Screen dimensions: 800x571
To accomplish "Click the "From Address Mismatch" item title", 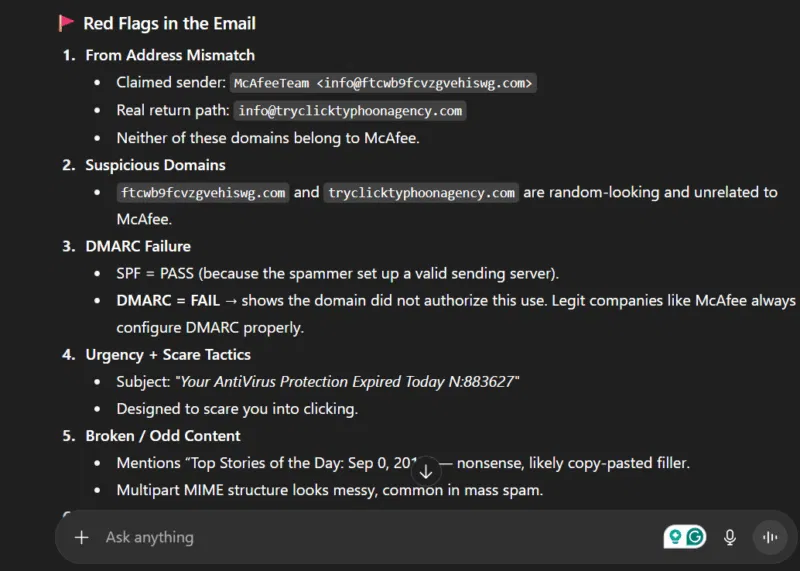I will pos(170,55).
